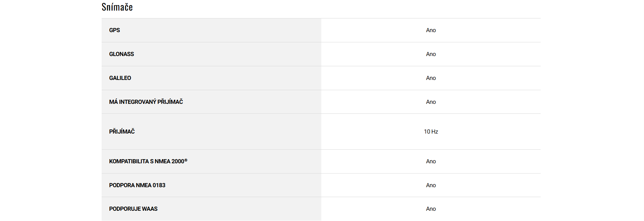Click the Ano value for GLONASS
644x221 pixels.
click(x=431, y=54)
